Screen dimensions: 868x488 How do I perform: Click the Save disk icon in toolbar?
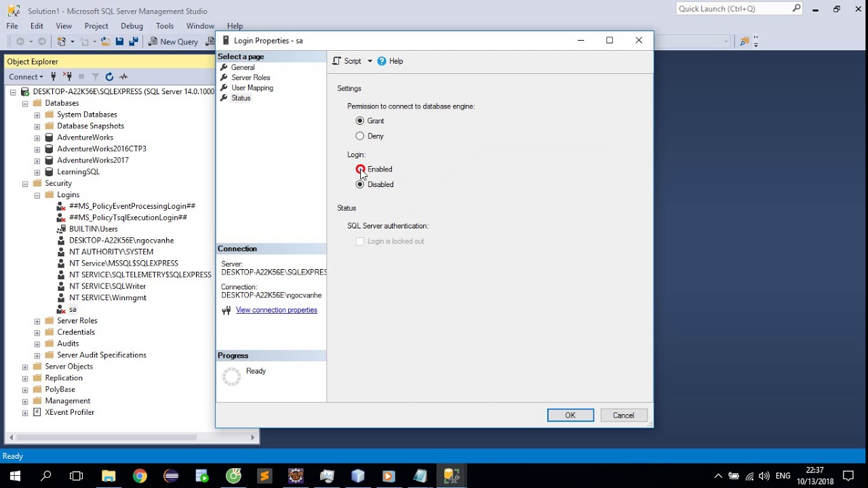coord(119,41)
